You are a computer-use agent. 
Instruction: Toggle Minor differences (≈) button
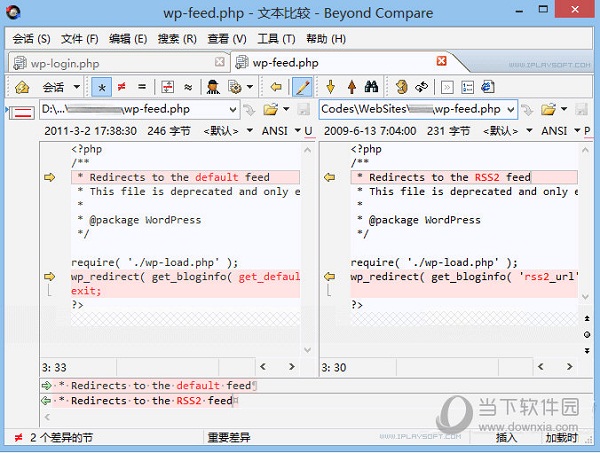[x=188, y=87]
